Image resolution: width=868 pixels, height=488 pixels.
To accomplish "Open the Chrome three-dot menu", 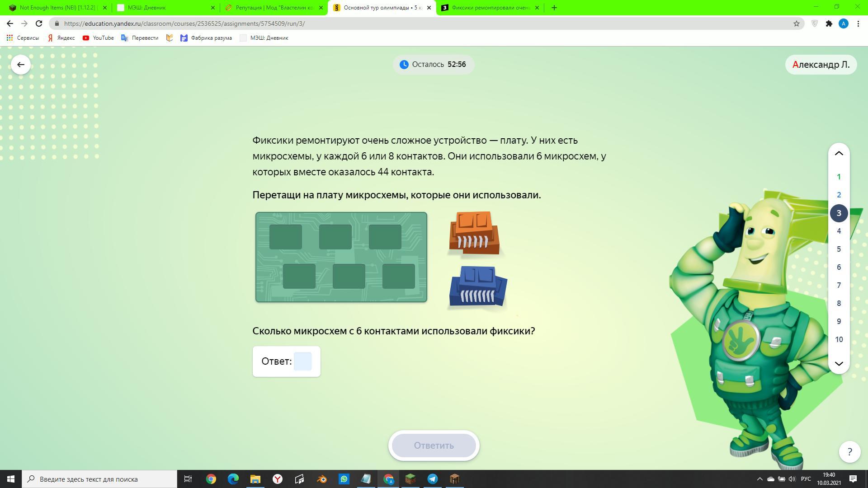I will tap(858, 23).
